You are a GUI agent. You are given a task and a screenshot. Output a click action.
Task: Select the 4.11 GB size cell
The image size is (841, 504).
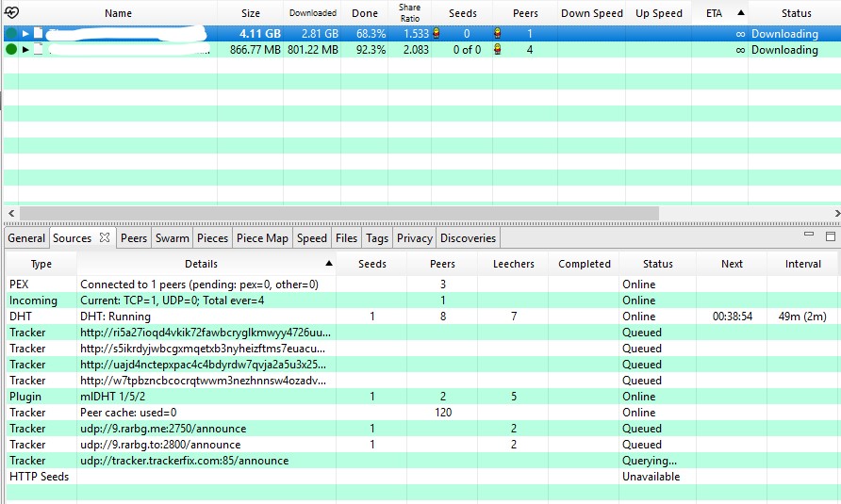[x=260, y=34]
